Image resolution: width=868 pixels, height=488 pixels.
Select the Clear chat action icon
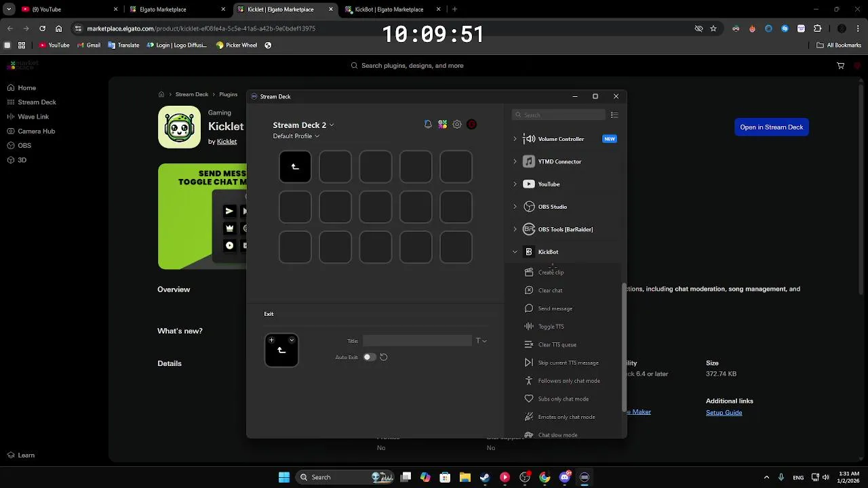[x=529, y=290]
